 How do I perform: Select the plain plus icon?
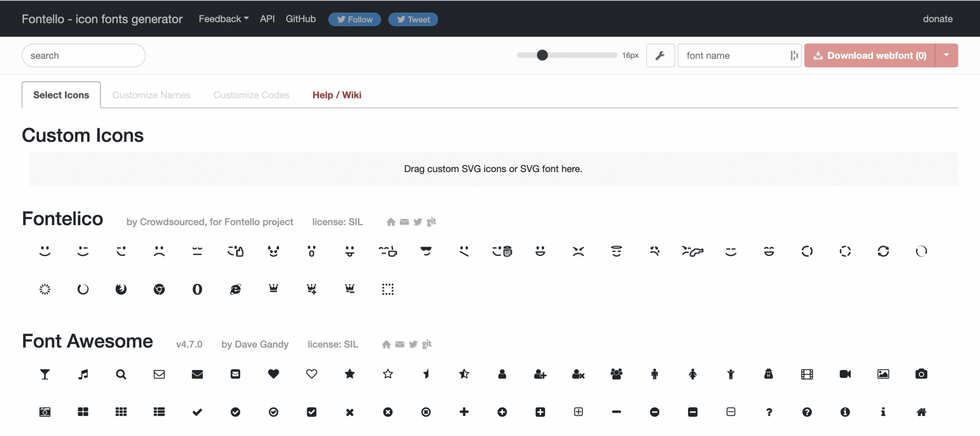[x=464, y=412]
